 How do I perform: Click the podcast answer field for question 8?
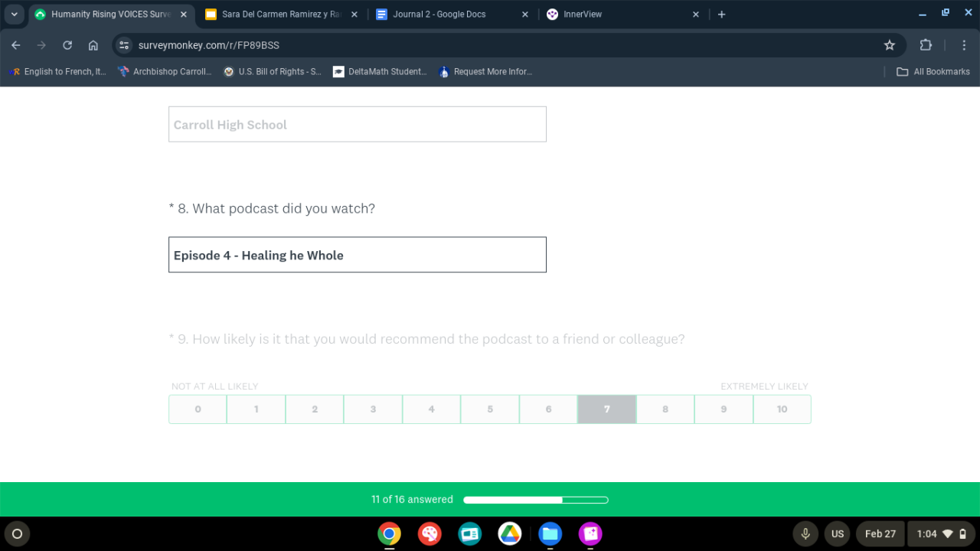click(x=358, y=255)
